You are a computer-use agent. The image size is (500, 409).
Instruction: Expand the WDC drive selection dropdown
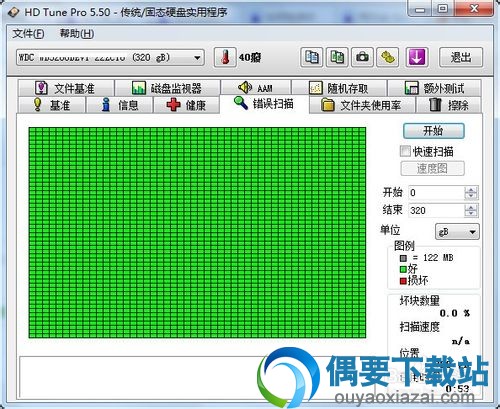click(x=110, y=58)
